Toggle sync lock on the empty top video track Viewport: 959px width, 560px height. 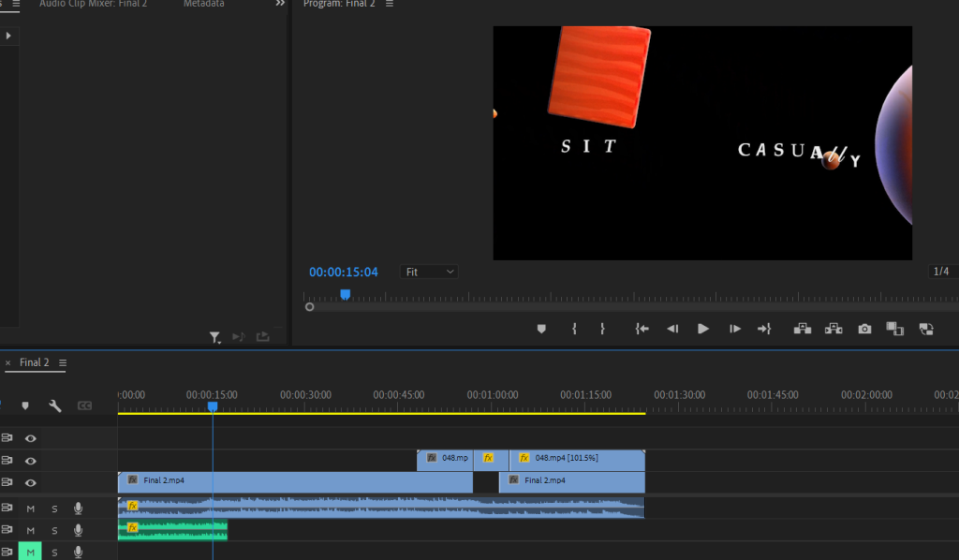point(7,437)
